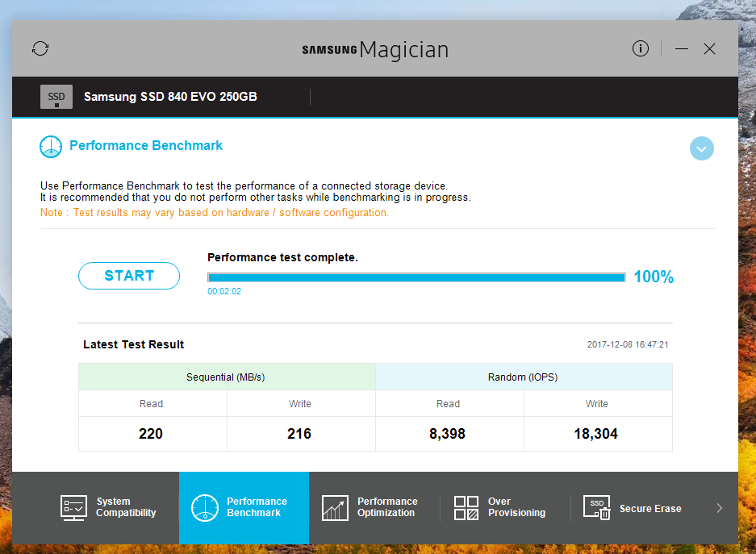Open the information icon in title bar

tap(641, 48)
